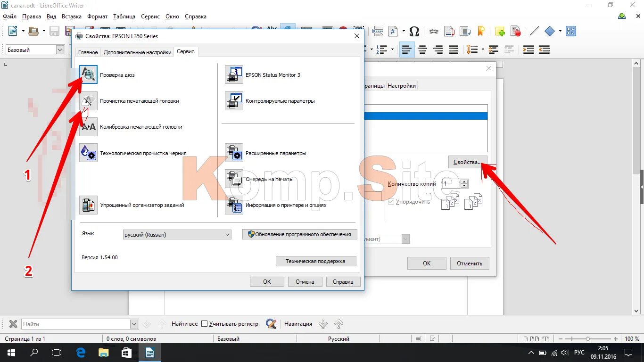Click the zoom in plus button
The image size is (644, 362).
(x=616, y=339)
